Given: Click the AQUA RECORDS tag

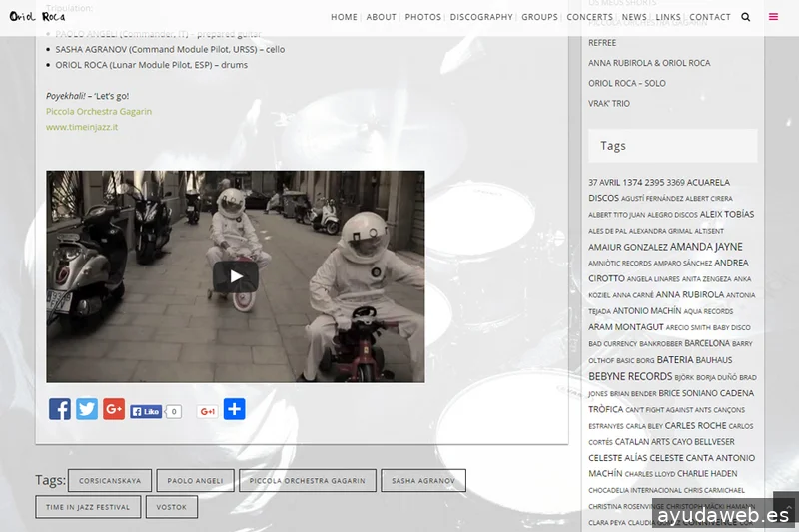Looking at the screenshot, I should pos(708,311).
